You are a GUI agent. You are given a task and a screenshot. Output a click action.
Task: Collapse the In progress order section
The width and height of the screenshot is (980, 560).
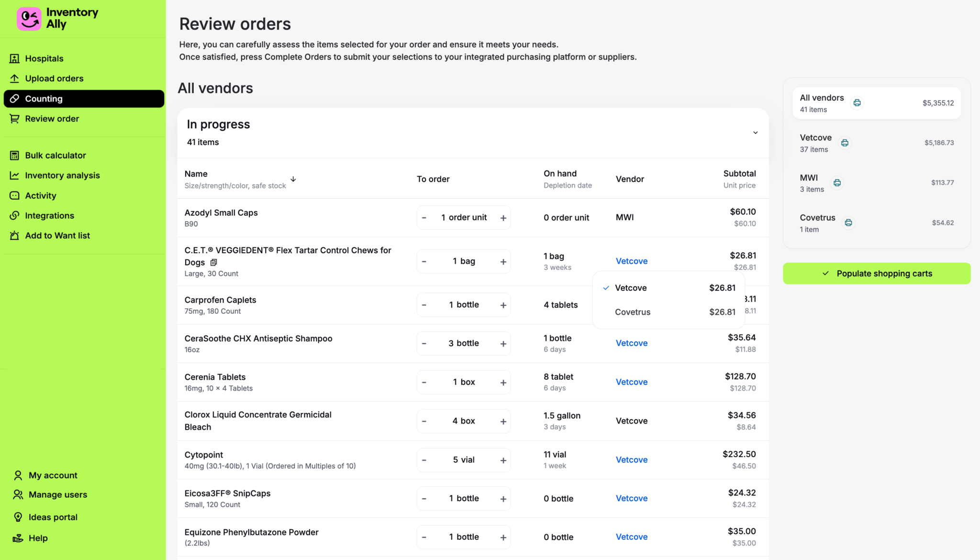coord(755,133)
